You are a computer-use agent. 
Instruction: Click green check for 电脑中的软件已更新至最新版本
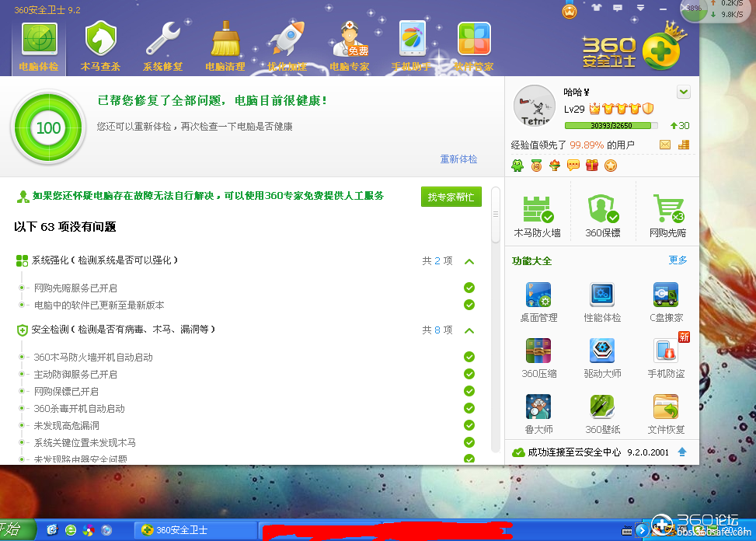point(469,305)
